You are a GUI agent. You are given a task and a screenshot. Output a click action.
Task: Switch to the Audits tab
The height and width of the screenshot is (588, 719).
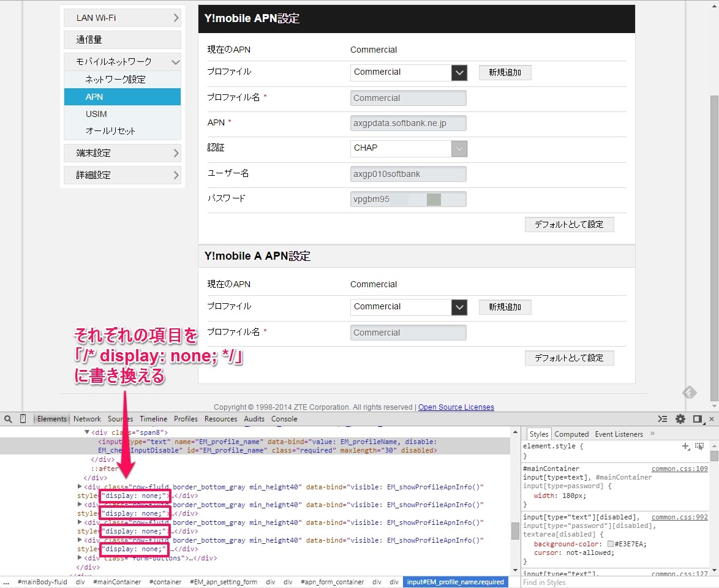(254, 419)
